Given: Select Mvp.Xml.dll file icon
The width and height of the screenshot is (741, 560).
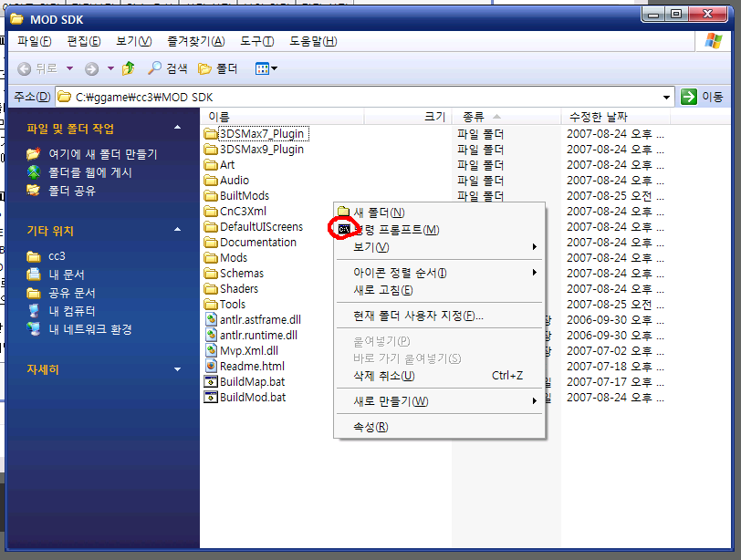Looking at the screenshot, I should pyautogui.click(x=211, y=351).
